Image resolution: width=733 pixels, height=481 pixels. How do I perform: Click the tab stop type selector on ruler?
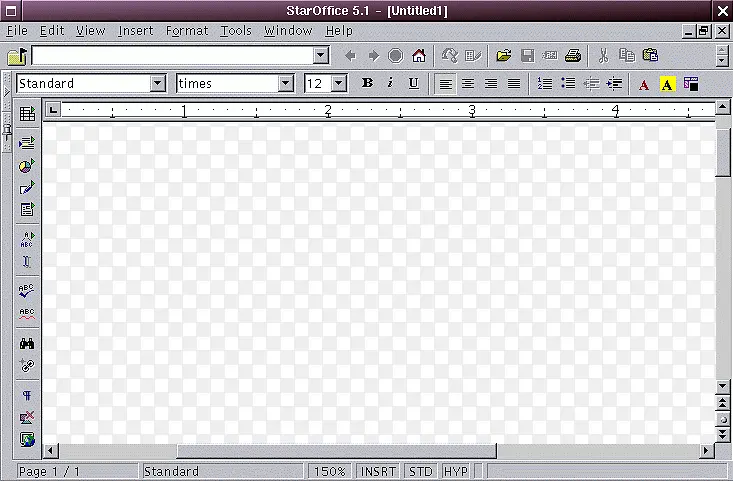(53, 110)
